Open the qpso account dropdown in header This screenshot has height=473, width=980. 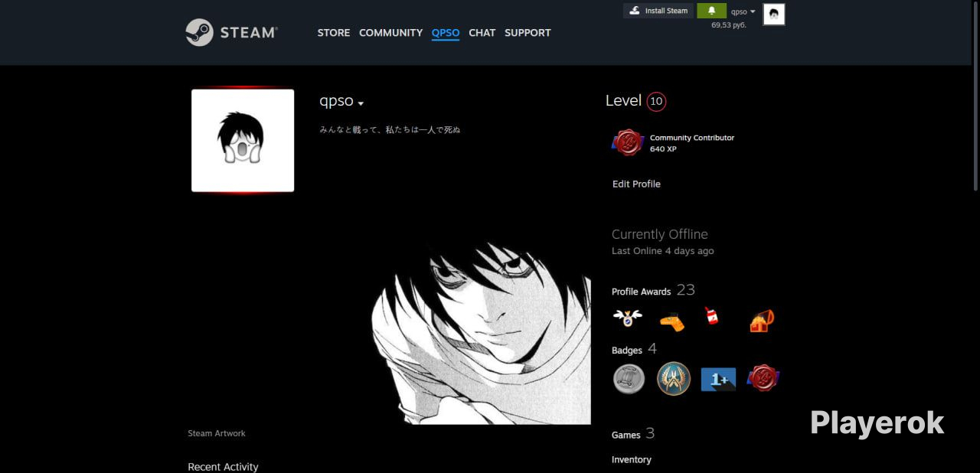pyautogui.click(x=743, y=11)
